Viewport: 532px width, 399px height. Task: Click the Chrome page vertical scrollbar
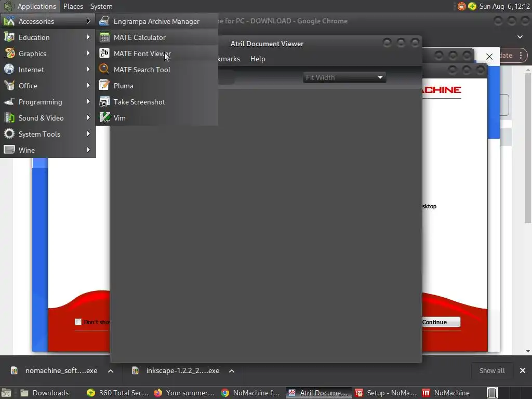[528, 148]
